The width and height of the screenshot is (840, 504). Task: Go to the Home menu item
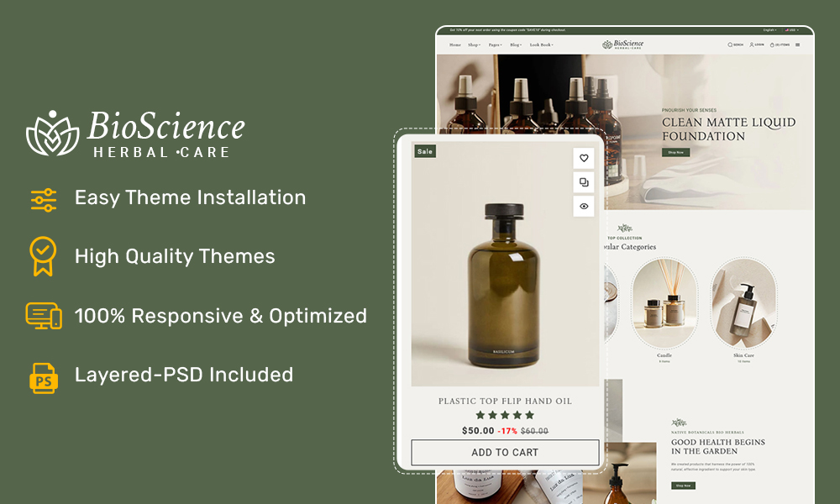coord(455,45)
